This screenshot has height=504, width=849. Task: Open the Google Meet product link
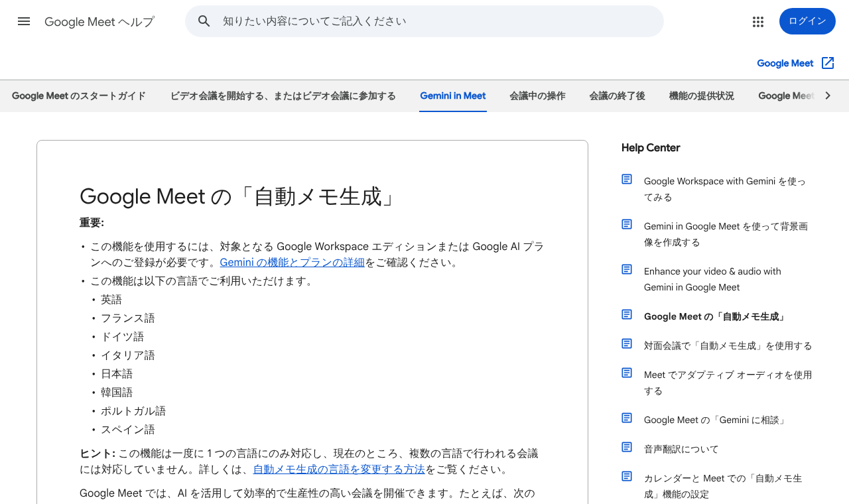point(785,63)
